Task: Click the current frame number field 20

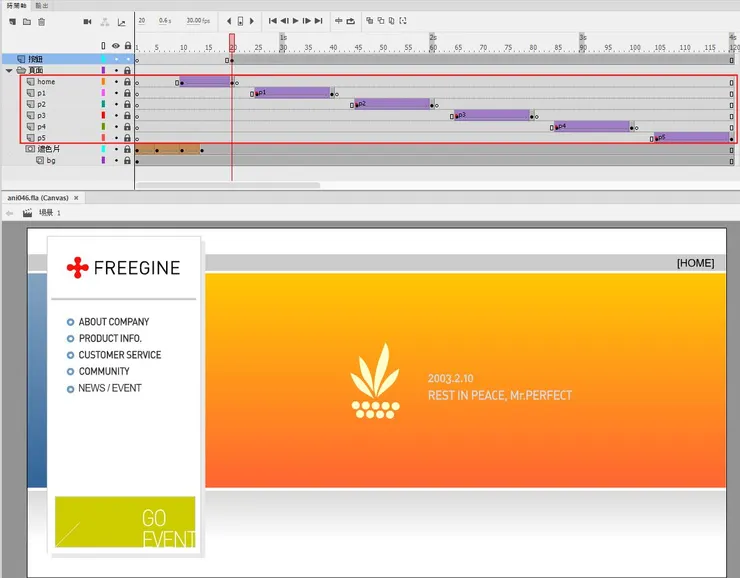Action: (142, 21)
